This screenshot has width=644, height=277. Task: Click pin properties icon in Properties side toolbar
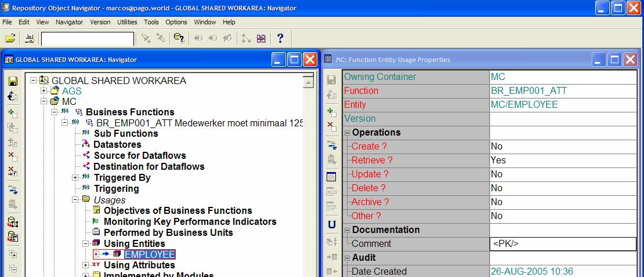coord(332,144)
